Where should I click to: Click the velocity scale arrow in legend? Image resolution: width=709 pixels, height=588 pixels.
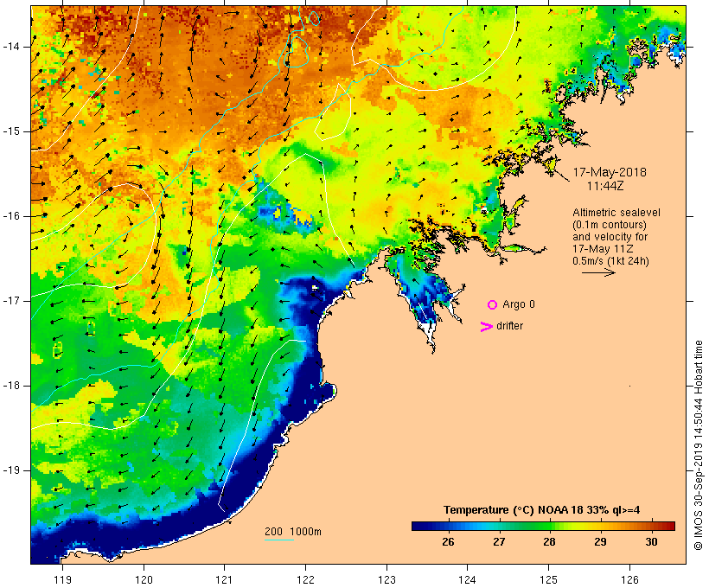click(598, 272)
